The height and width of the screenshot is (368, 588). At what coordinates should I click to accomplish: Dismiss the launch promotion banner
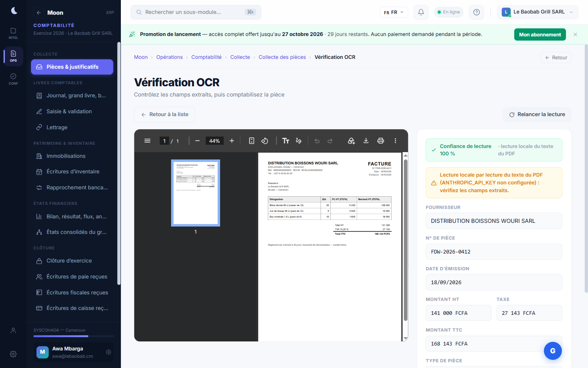coord(575,35)
